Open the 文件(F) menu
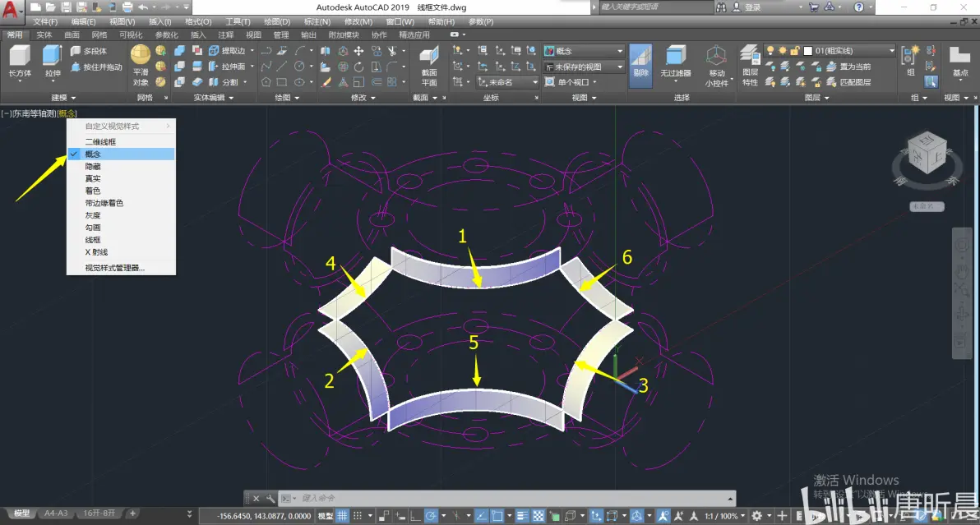This screenshot has width=980, height=525. (45, 22)
